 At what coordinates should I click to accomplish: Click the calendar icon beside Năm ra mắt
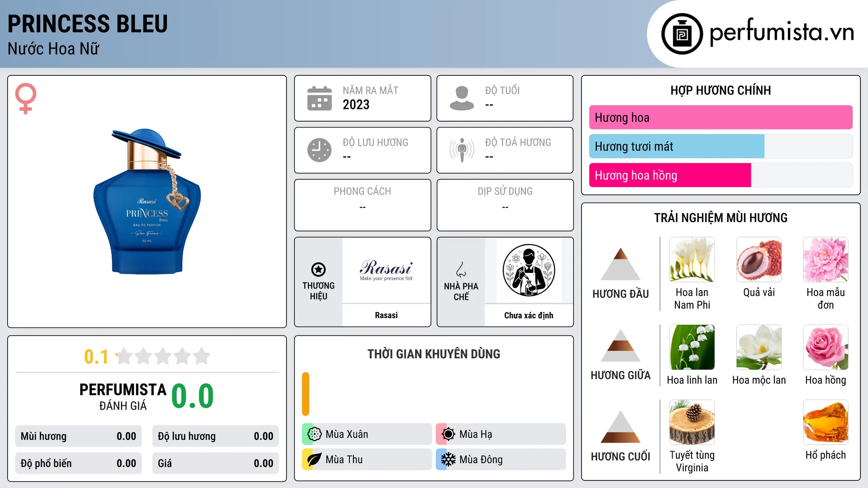[x=320, y=98]
